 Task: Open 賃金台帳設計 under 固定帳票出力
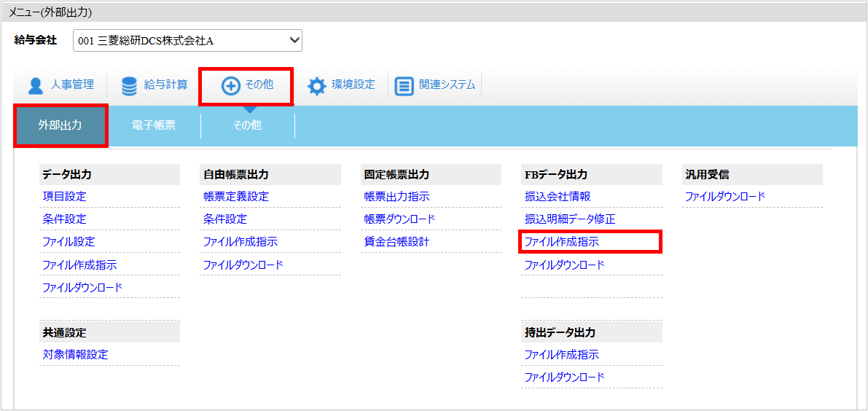coord(396,242)
